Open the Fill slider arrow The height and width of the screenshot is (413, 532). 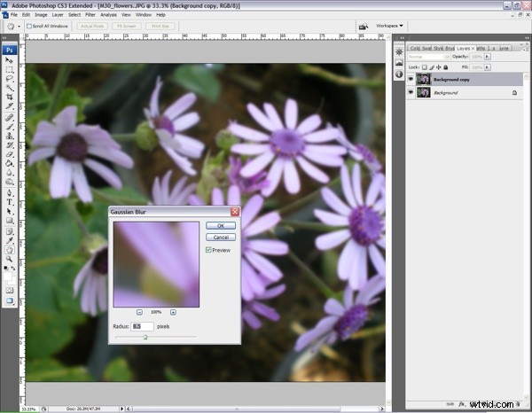pos(487,67)
